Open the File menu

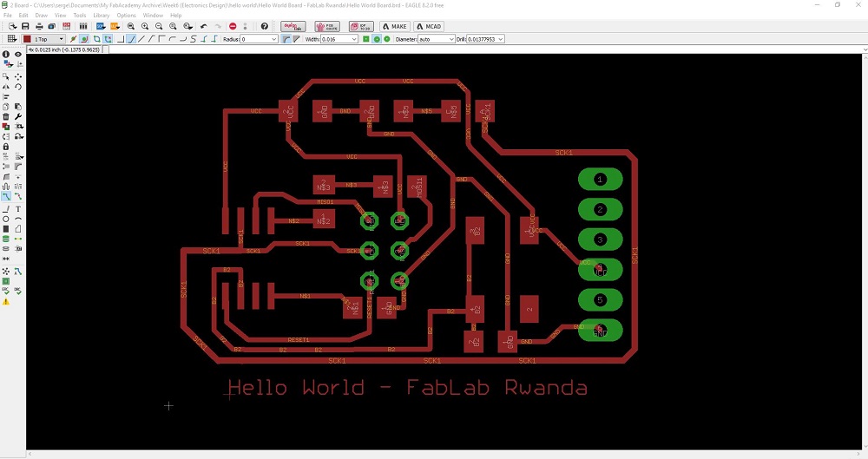tap(8, 15)
